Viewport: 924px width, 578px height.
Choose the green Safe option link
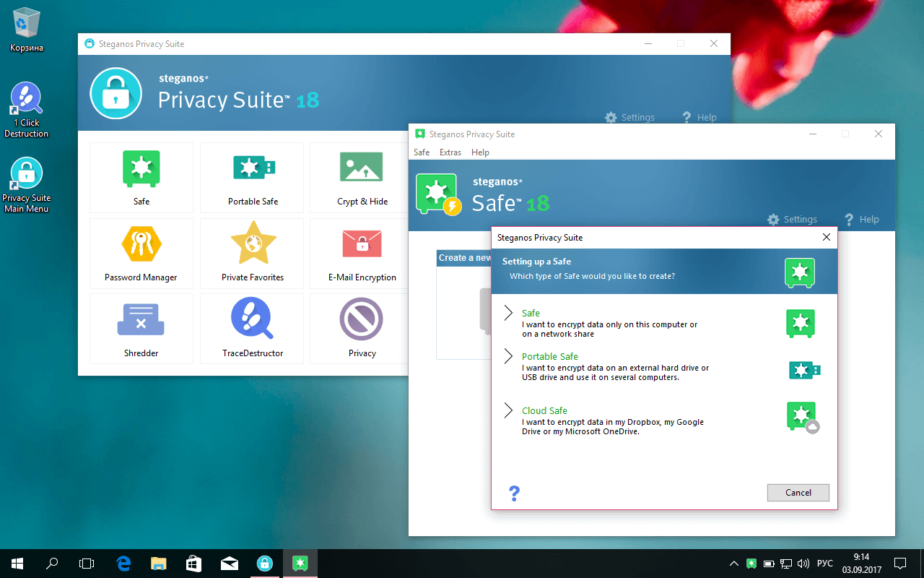pyautogui.click(x=531, y=314)
